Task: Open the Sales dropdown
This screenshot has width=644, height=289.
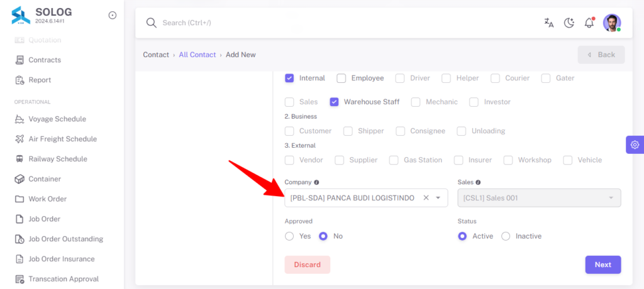Action: [x=539, y=198]
